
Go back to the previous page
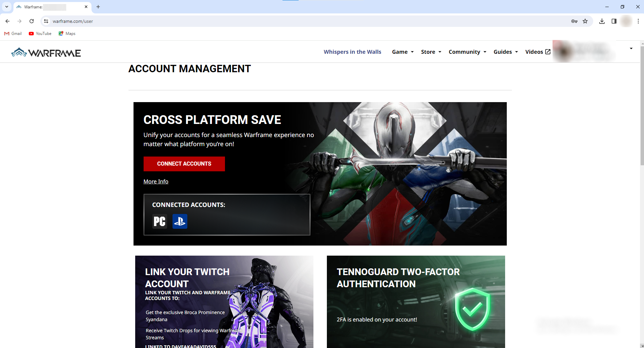click(x=7, y=21)
